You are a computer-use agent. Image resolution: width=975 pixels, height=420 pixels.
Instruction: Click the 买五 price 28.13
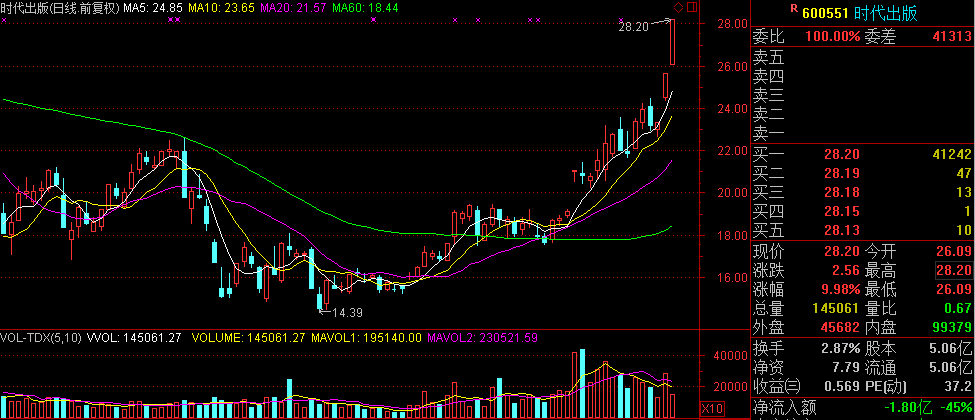pos(843,230)
